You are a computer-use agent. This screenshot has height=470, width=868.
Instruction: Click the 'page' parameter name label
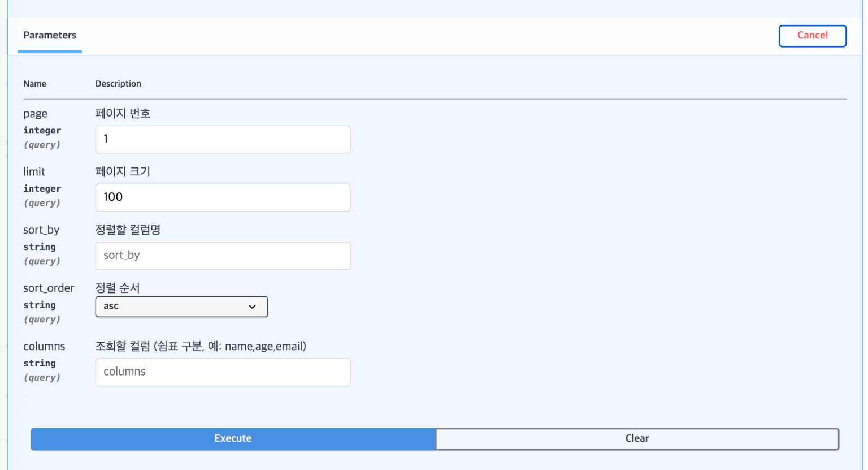point(35,114)
